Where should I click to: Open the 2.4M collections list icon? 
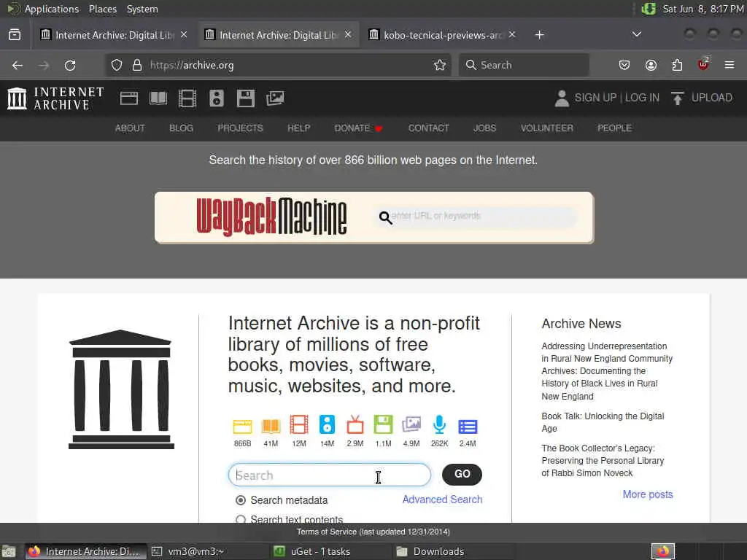[x=468, y=427]
